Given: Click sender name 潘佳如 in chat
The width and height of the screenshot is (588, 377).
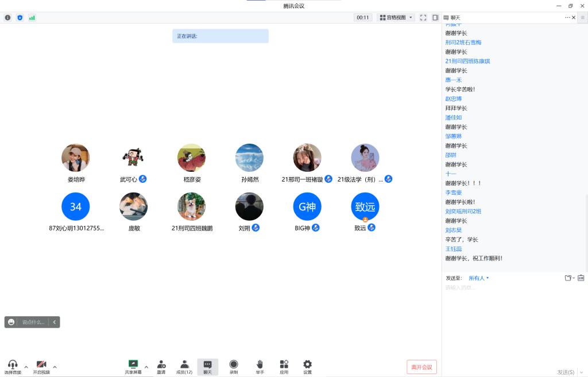Looking at the screenshot, I should coord(454,118).
